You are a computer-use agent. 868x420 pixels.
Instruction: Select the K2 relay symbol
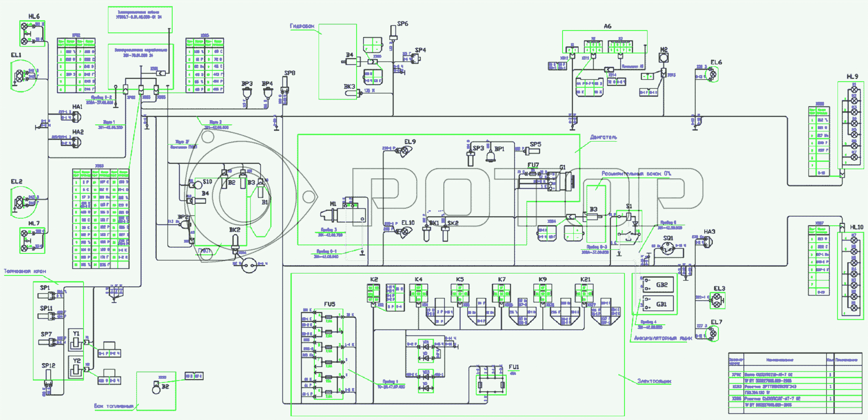[373, 293]
